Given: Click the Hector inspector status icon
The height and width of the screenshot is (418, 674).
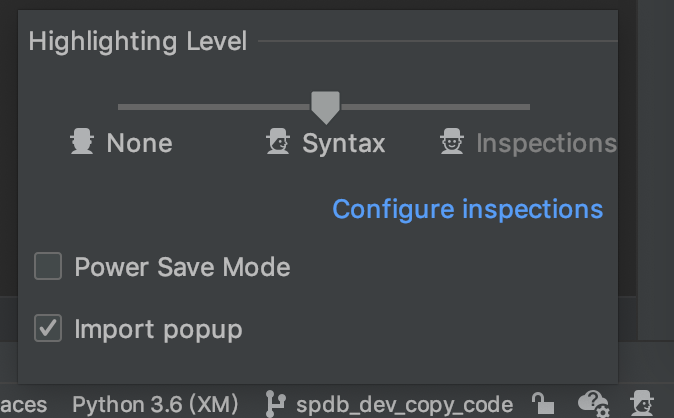Looking at the screenshot, I should point(642,404).
